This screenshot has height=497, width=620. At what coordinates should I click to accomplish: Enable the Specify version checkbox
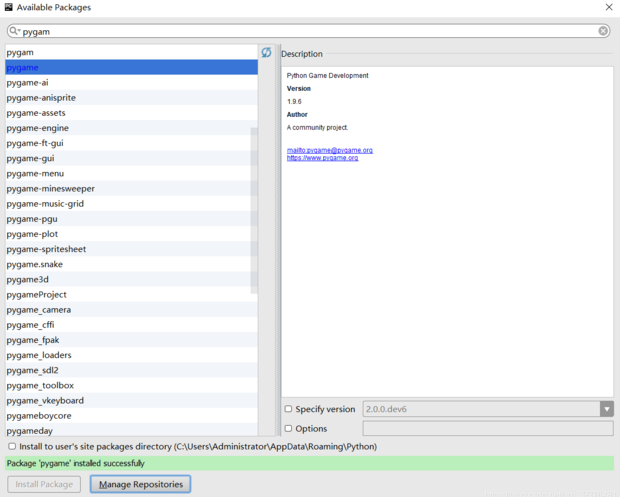coord(289,409)
